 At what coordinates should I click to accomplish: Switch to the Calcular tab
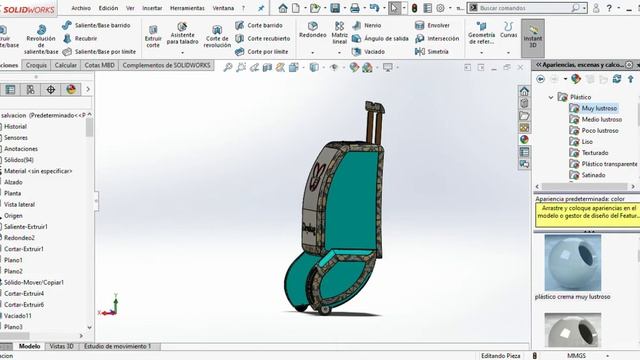pos(65,65)
